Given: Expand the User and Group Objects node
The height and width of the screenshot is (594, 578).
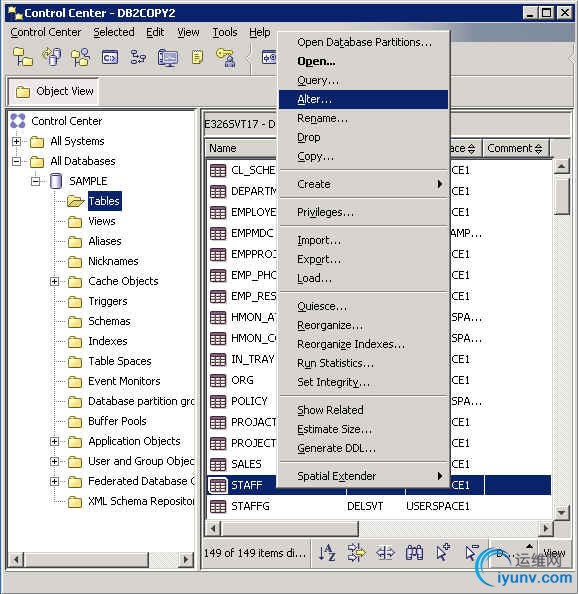Looking at the screenshot, I should 55,461.
